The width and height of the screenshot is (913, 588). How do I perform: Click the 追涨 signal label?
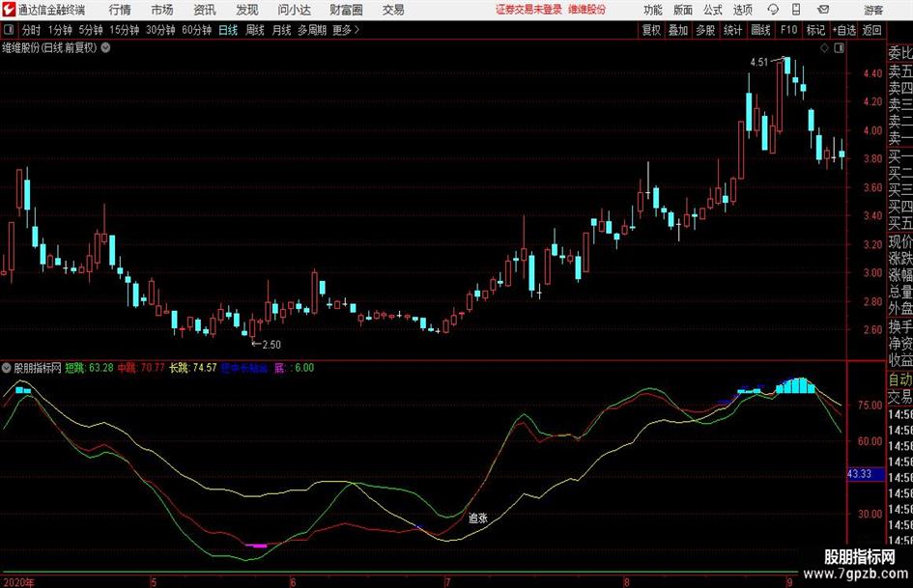[x=478, y=518]
